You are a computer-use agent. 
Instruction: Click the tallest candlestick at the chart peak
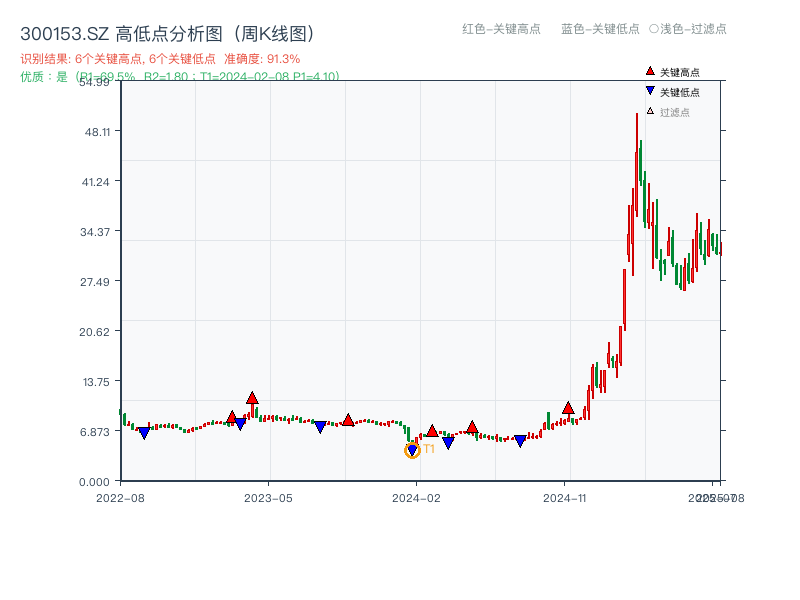pyautogui.click(x=637, y=160)
